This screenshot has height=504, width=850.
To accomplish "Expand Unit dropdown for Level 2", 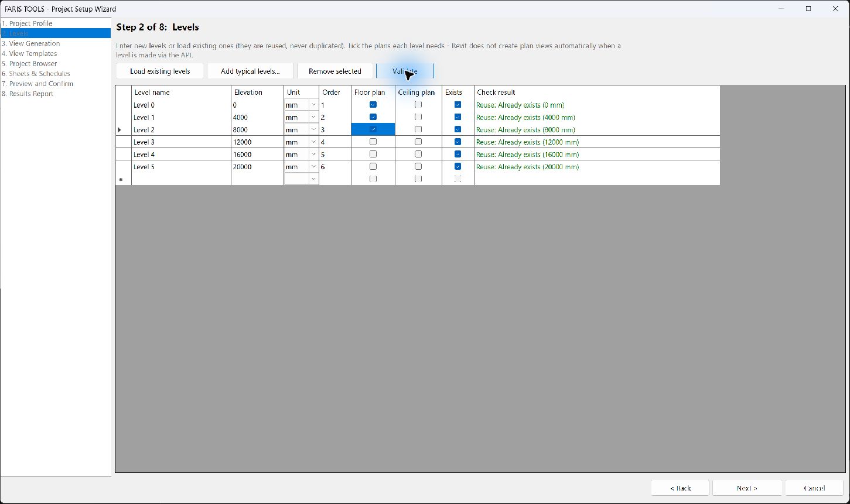I will click(x=313, y=129).
